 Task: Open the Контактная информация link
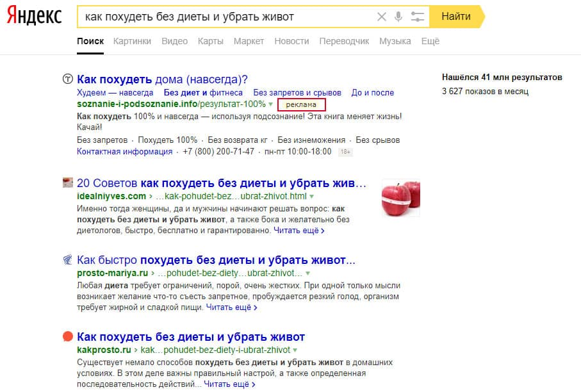124,152
